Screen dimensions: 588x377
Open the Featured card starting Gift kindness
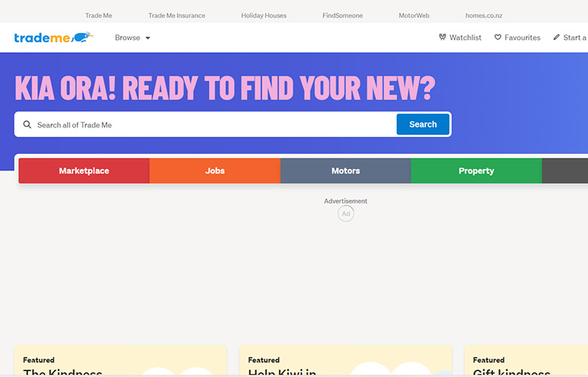point(526,360)
